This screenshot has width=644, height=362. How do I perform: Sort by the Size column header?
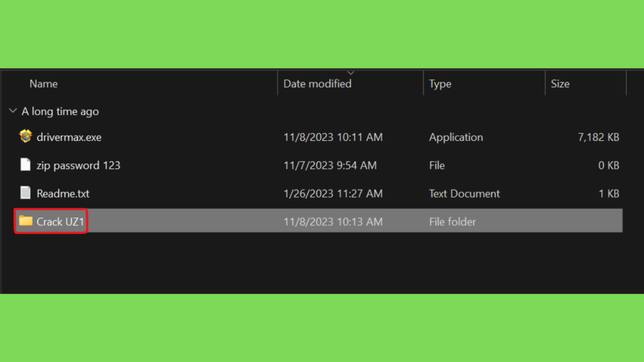click(x=560, y=84)
